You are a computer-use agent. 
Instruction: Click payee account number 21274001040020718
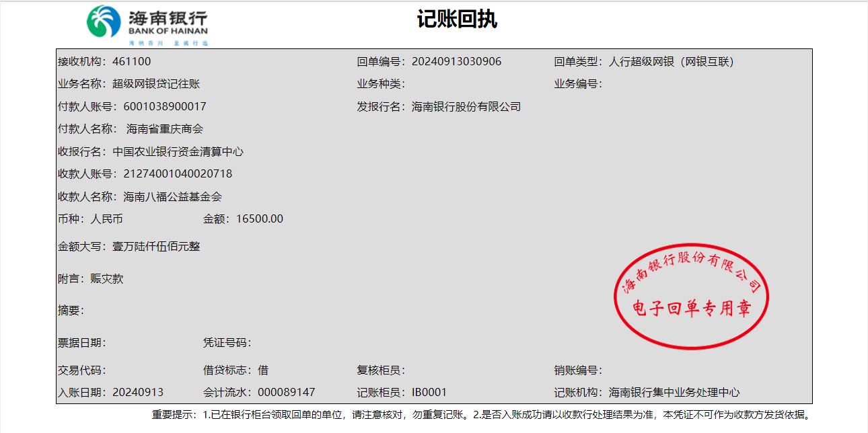click(178, 173)
